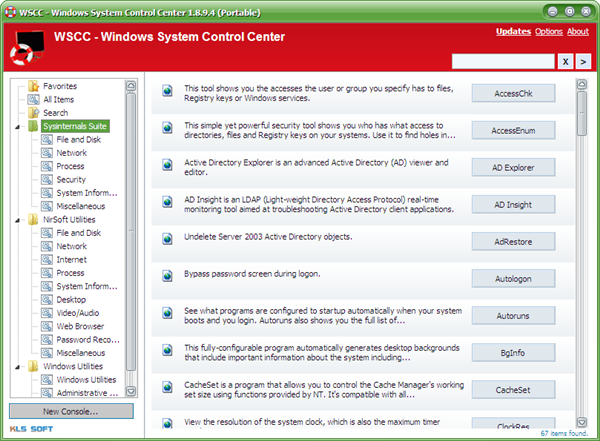Run search with the > button
Screen dimensions: 600x441
tap(583, 62)
